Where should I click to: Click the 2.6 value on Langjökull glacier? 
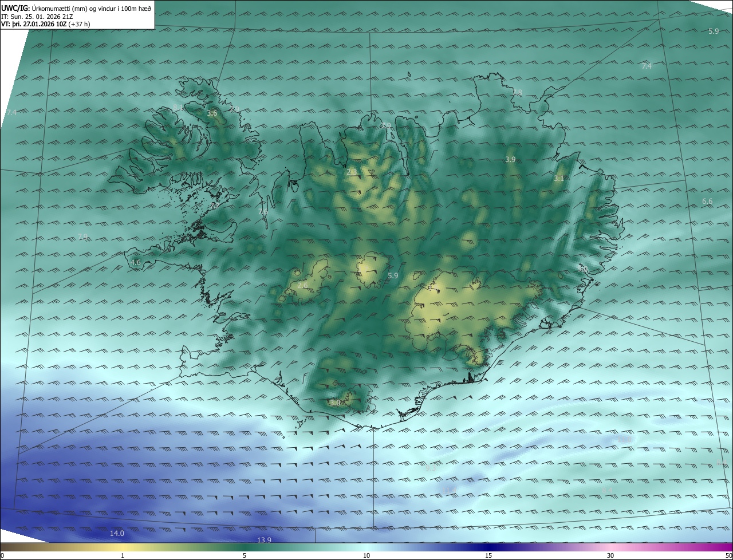302,285
